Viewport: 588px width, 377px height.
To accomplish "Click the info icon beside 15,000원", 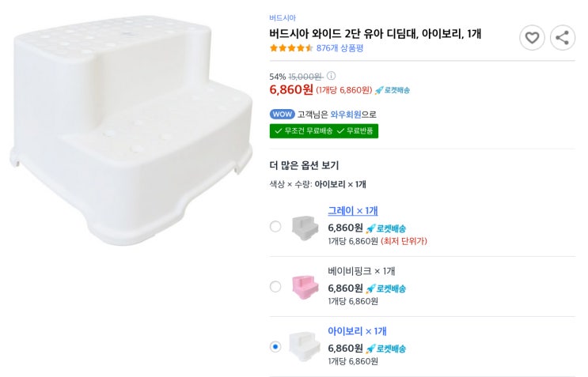I will coord(332,77).
